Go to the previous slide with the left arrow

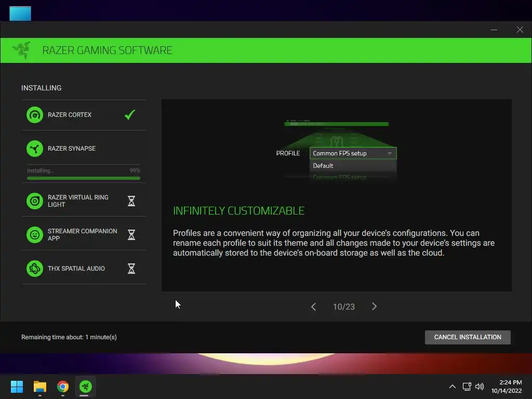313,307
